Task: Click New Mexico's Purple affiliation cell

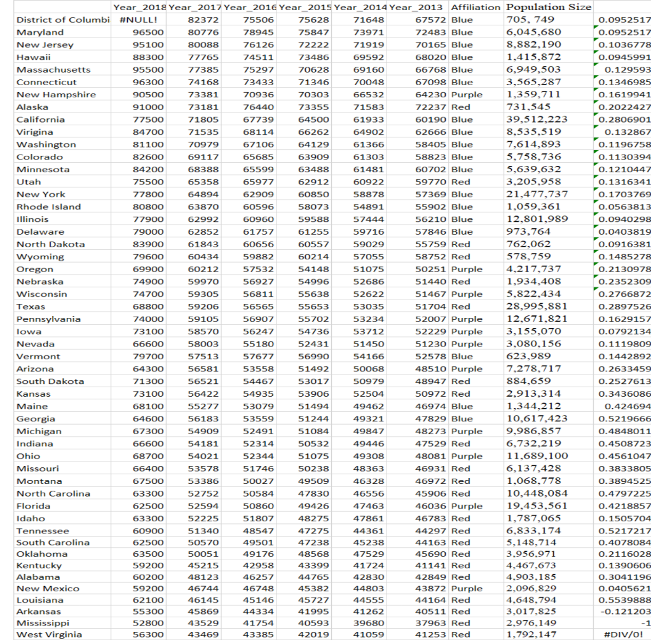Action: coord(476,588)
